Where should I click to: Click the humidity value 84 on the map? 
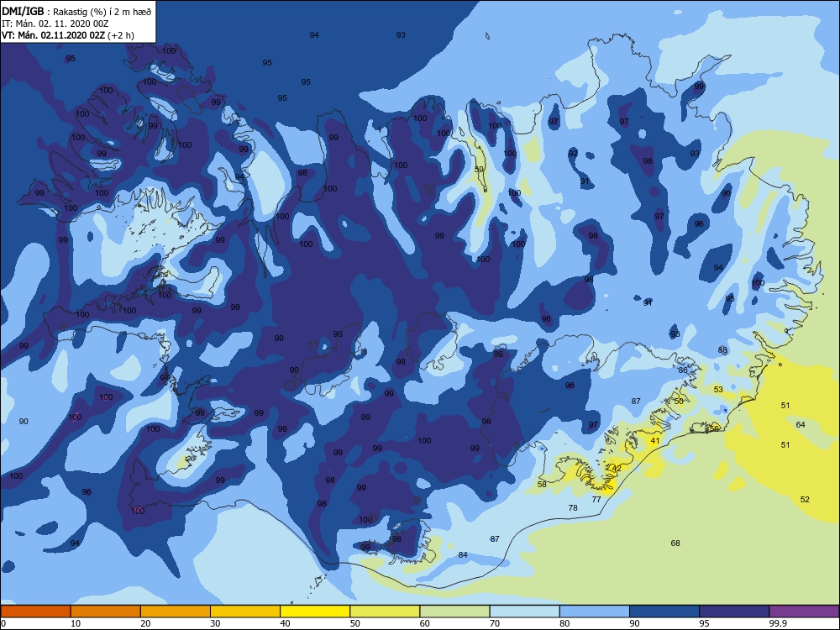[463, 555]
